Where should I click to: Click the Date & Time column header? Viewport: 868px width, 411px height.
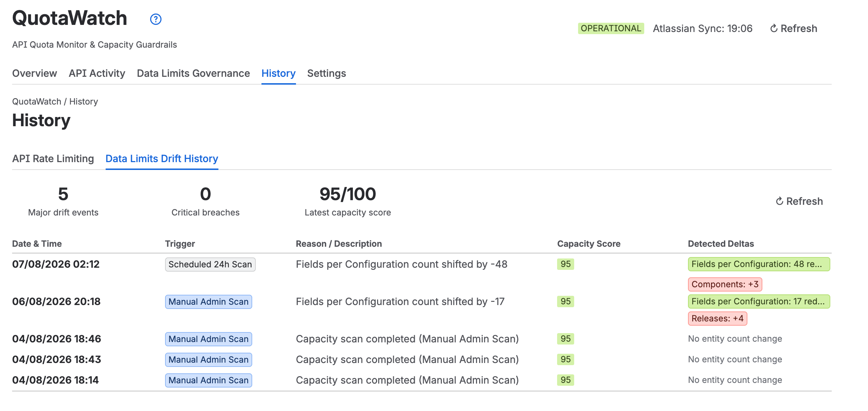pos(37,244)
